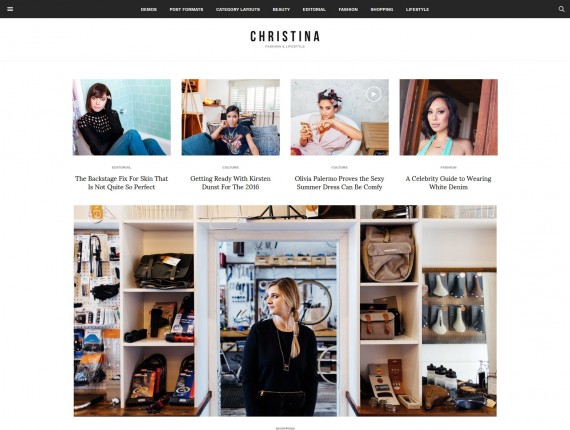Read Getting Ready With Kirsten Dunst post
Image resolution: width=570 pixels, height=430 pixels.
click(230, 183)
